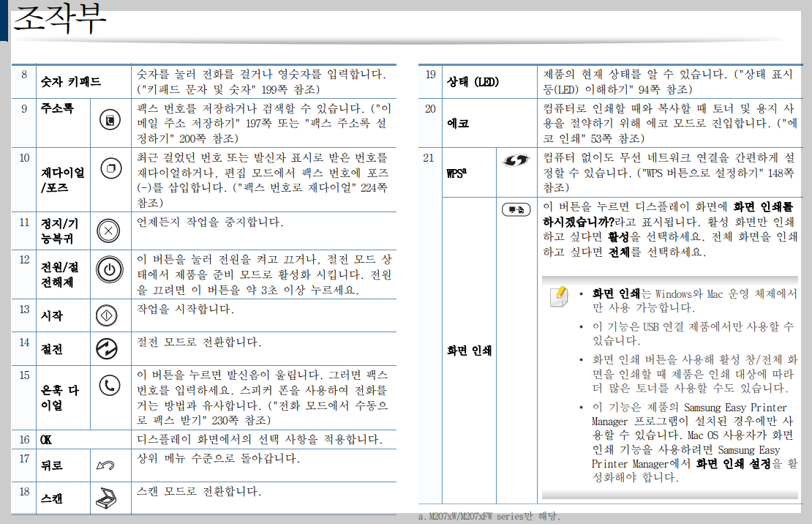This screenshot has height=524, width=812.
Task: Click the redial/pause (재다이얼/포즈) icon
Action: (x=110, y=168)
